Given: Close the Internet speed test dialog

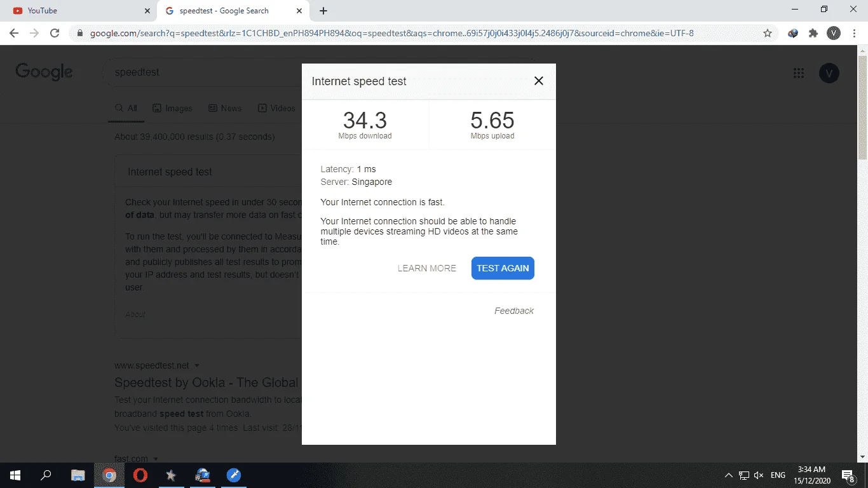Looking at the screenshot, I should pos(539,81).
